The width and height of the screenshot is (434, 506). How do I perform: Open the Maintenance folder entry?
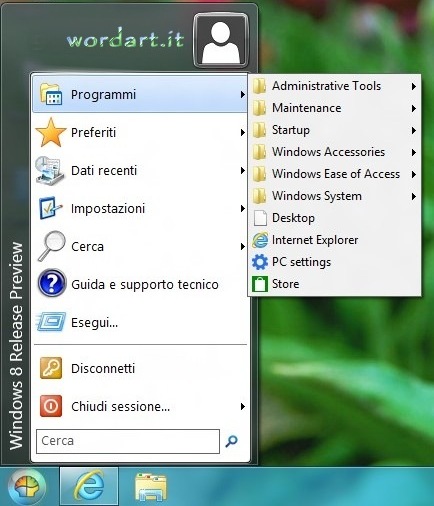pyautogui.click(x=335, y=108)
